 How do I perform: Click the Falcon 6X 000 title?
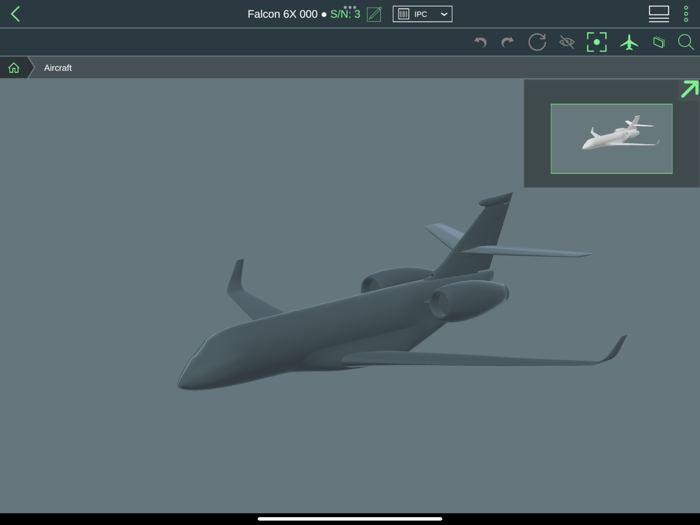283,14
